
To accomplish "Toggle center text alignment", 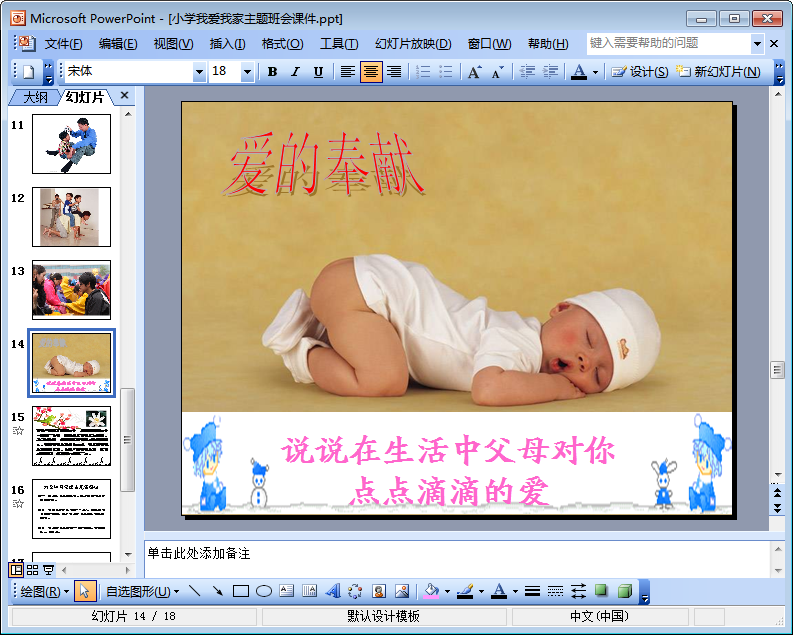I will pos(371,72).
